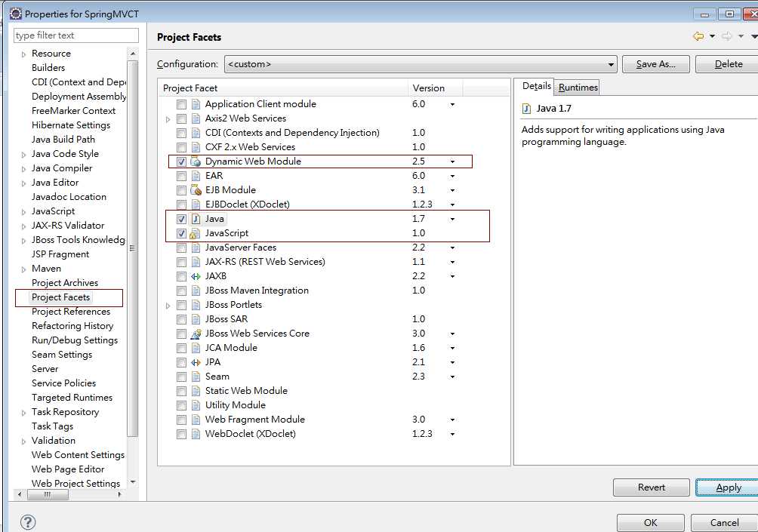Check the JAX-RS (REST Web Services) checkbox
The image size is (758, 532).
[x=181, y=262]
